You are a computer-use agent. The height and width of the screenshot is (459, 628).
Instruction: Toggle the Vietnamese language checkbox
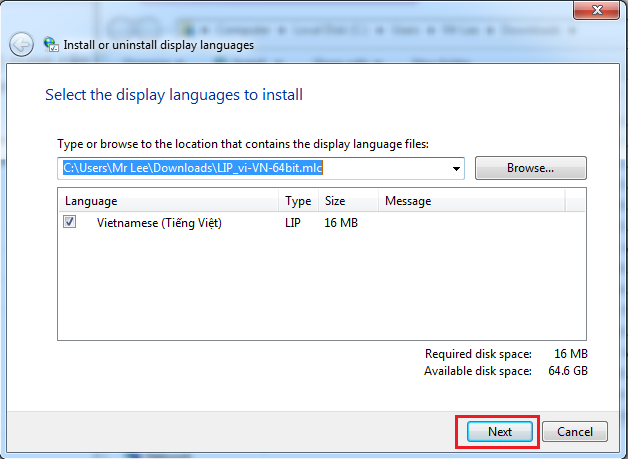tap(70, 223)
